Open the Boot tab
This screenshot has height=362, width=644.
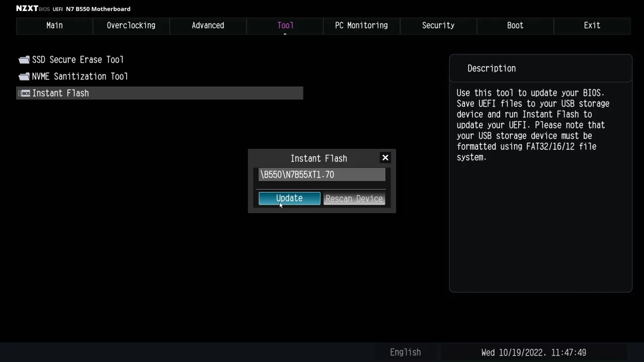coord(515,26)
